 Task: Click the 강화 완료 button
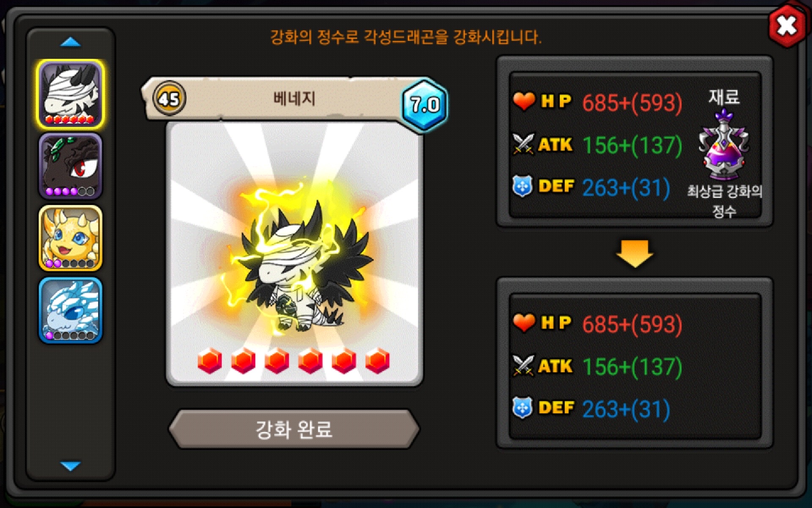click(294, 429)
